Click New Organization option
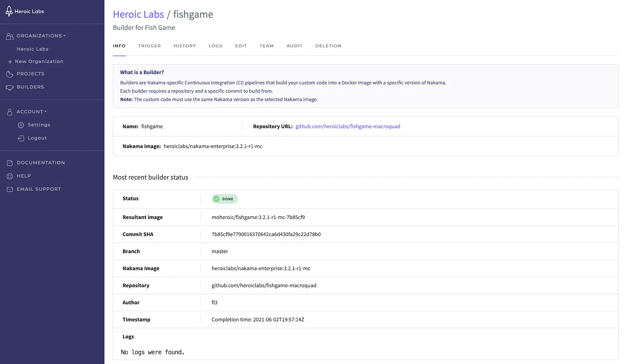Screen dimensions: 627x364 [x=40, y=61]
